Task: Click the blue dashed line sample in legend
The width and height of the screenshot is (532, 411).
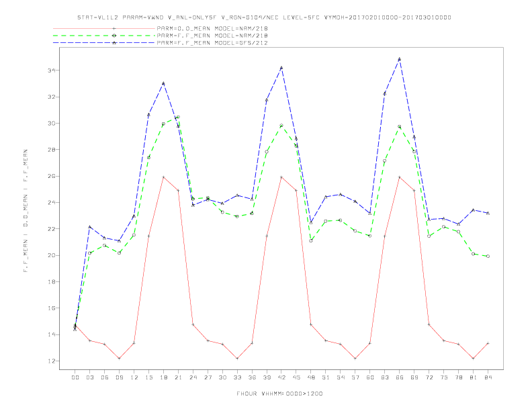Action: click(104, 43)
